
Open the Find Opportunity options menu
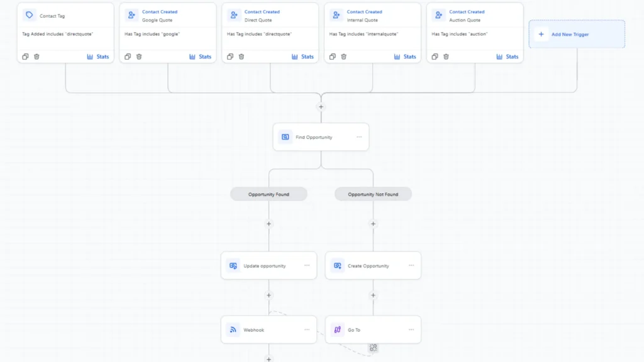pos(359,136)
